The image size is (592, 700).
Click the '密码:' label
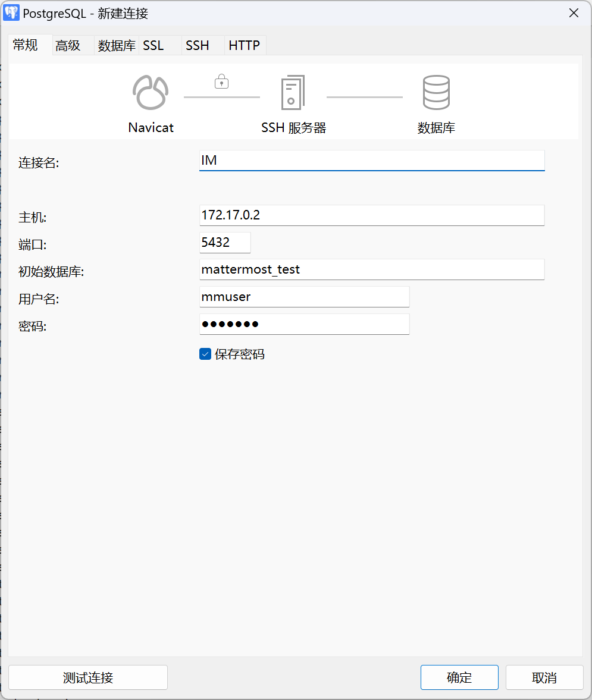[33, 327]
